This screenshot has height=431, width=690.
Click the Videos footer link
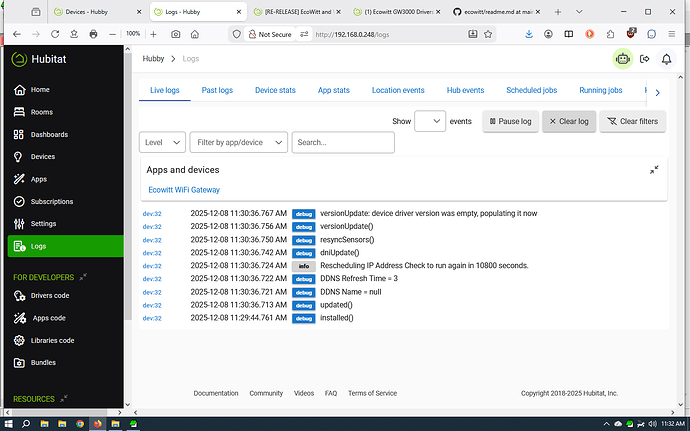click(304, 393)
